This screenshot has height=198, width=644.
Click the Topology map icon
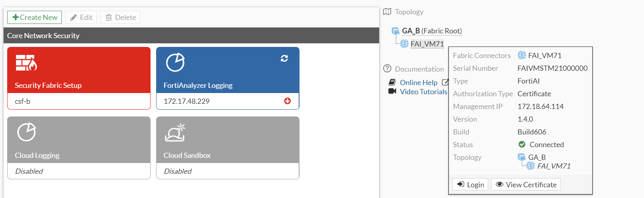click(x=387, y=12)
